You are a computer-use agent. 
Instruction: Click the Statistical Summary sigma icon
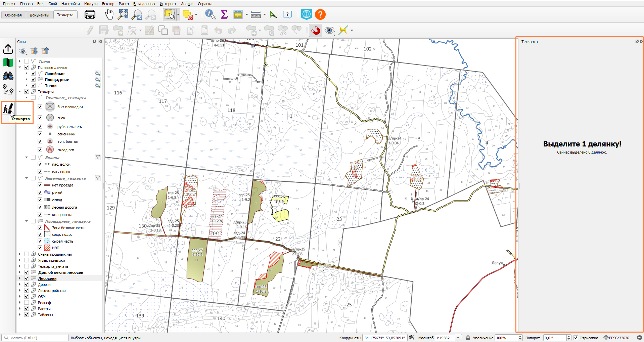224,14
